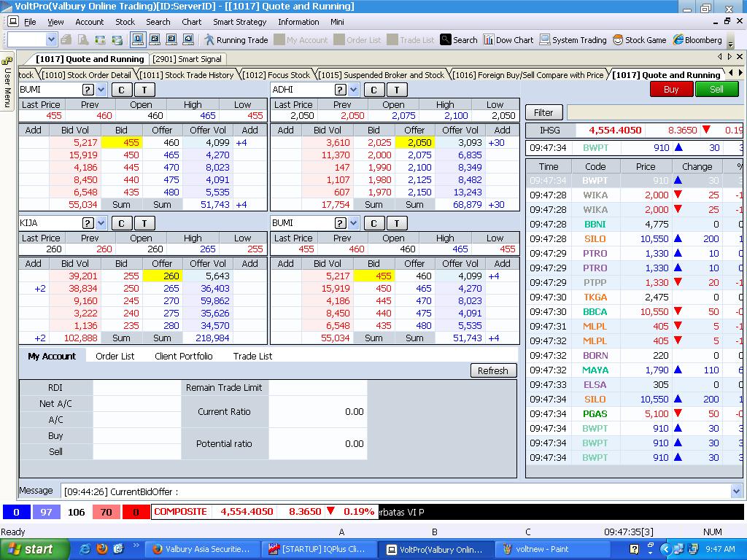The image size is (747, 560).
Task: Click the red Buy button
Action: [x=671, y=90]
